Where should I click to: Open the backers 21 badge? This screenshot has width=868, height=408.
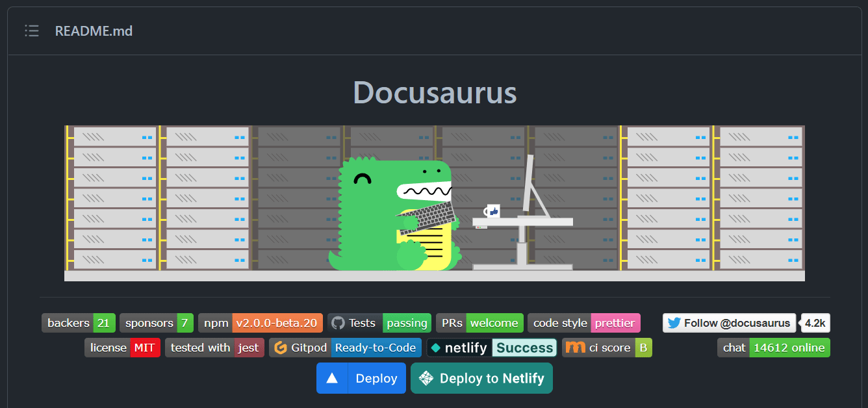coord(79,323)
